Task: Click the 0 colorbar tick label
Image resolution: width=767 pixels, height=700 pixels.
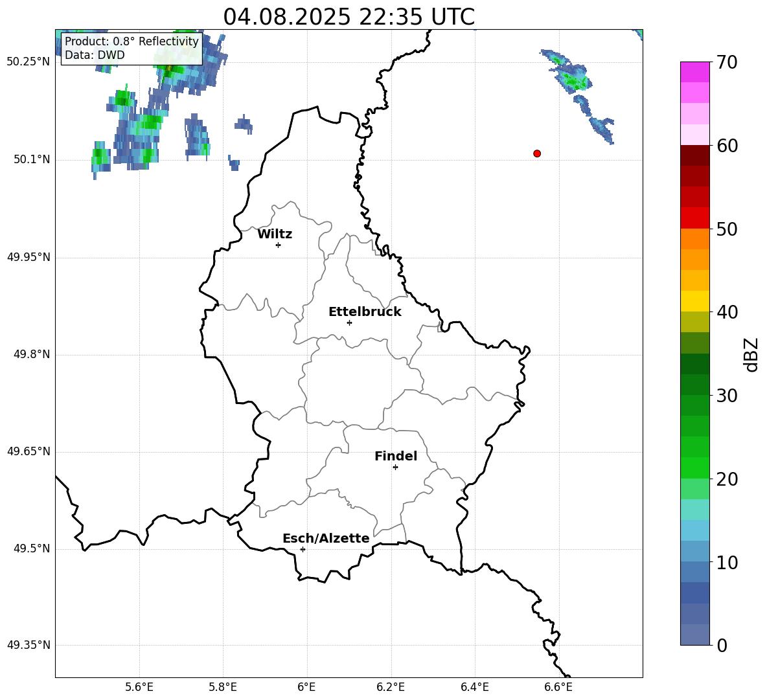Action: [722, 645]
